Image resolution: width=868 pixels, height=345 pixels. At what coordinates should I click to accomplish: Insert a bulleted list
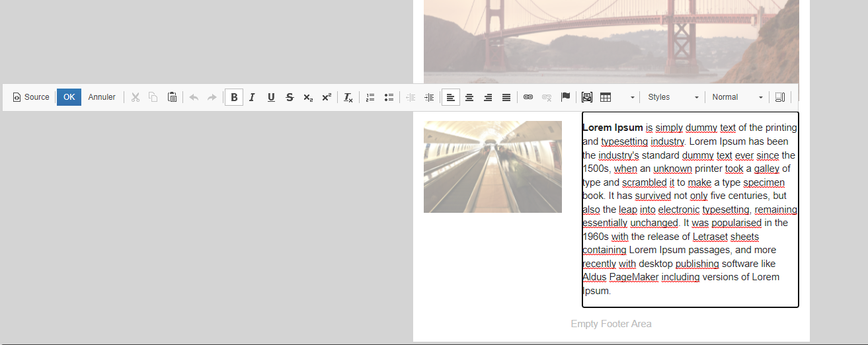(389, 97)
